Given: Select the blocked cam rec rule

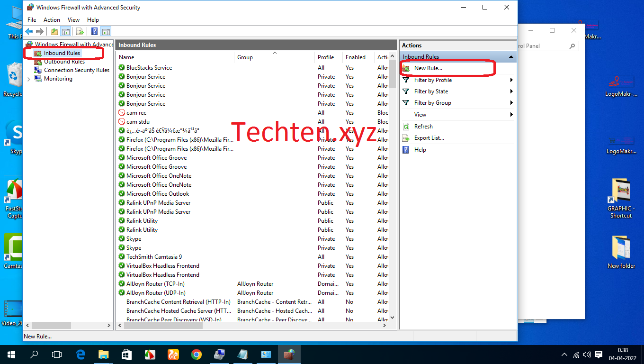Looking at the screenshot, I should [136, 113].
